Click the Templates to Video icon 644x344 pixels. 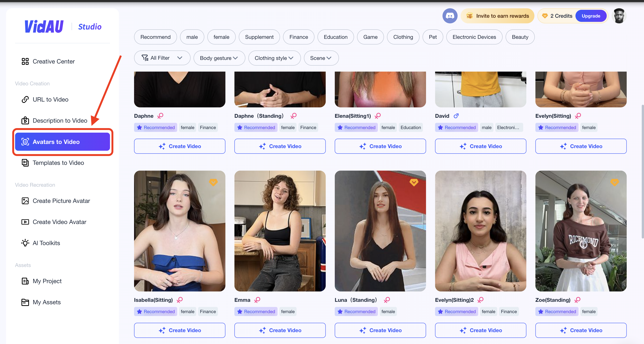tap(24, 163)
